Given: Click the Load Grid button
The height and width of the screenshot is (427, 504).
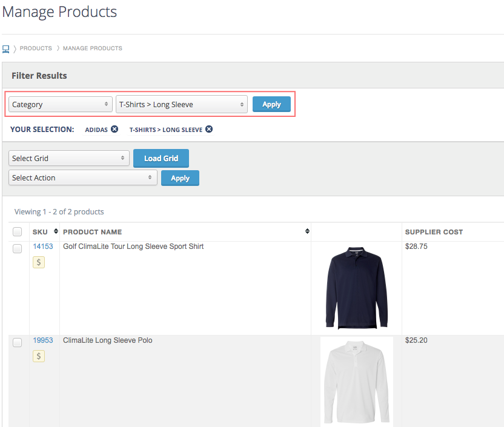Looking at the screenshot, I should coord(161,158).
